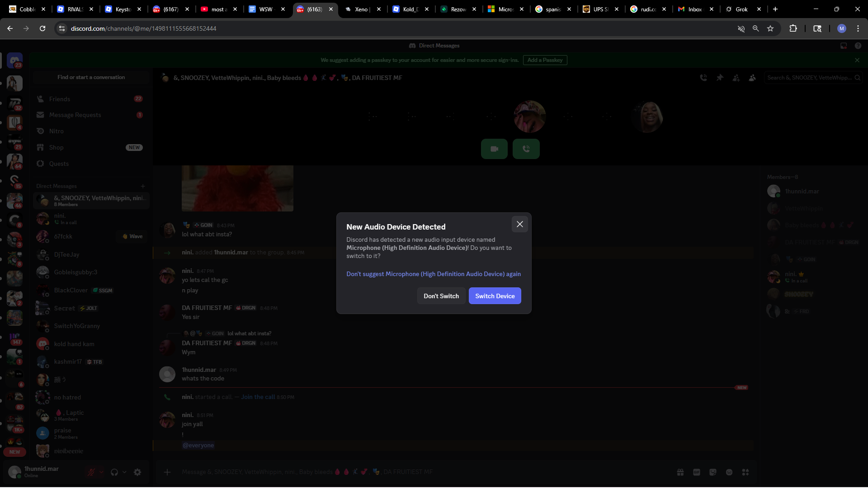The height and width of the screenshot is (488, 868).
Task: Click the Add a Passkey button
Action: pyautogui.click(x=545, y=60)
